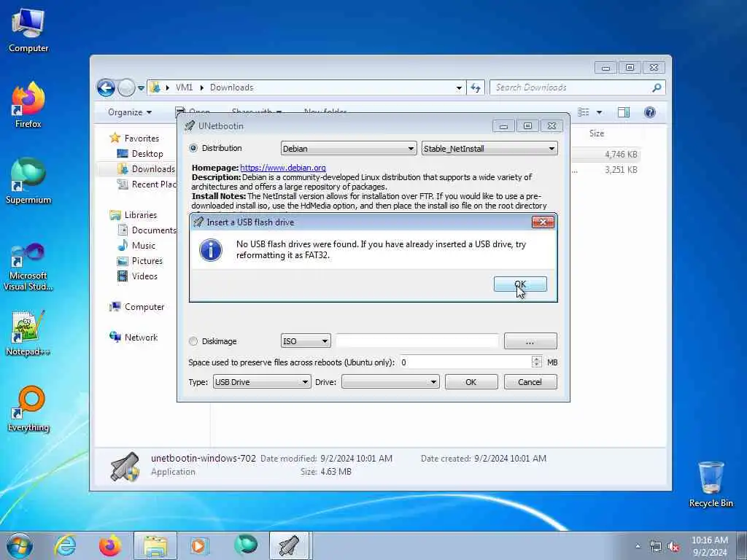
Task: Open the Organize menu in Explorer
Action: [130, 112]
